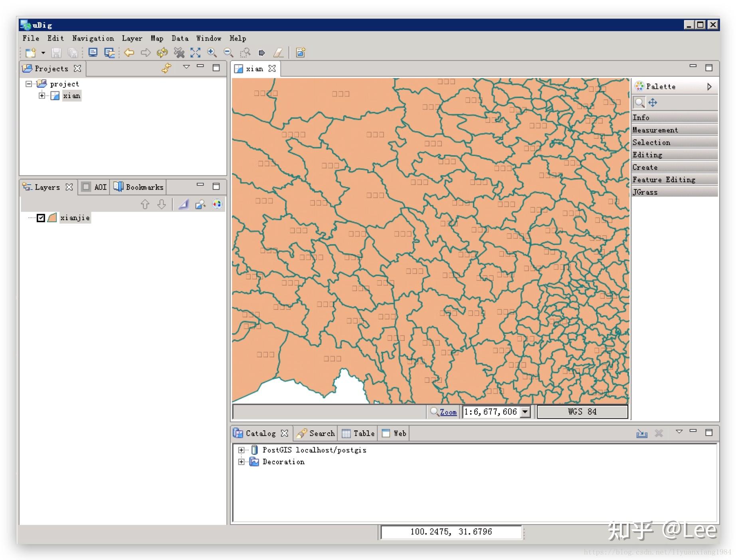Expand the xian map tree node
The image size is (736, 560).
click(42, 96)
